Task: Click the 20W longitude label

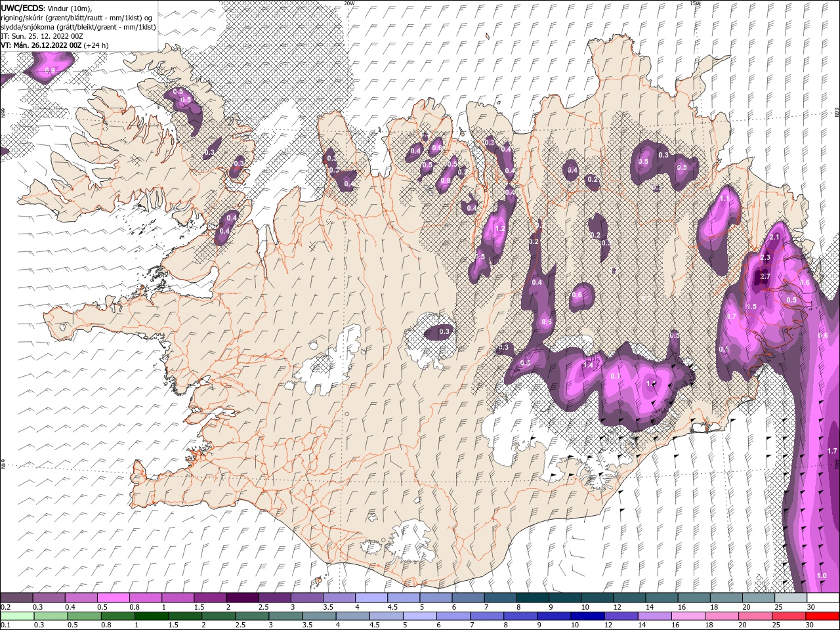Action: click(x=349, y=3)
